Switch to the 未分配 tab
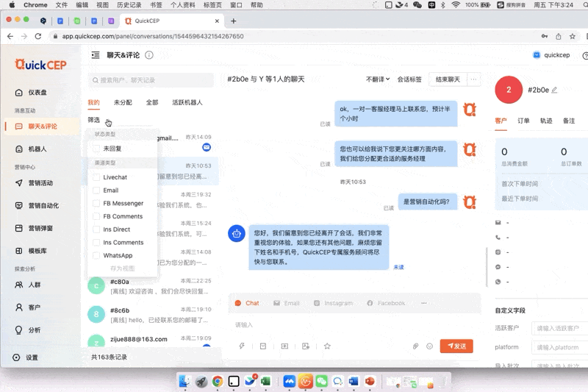 (x=123, y=102)
